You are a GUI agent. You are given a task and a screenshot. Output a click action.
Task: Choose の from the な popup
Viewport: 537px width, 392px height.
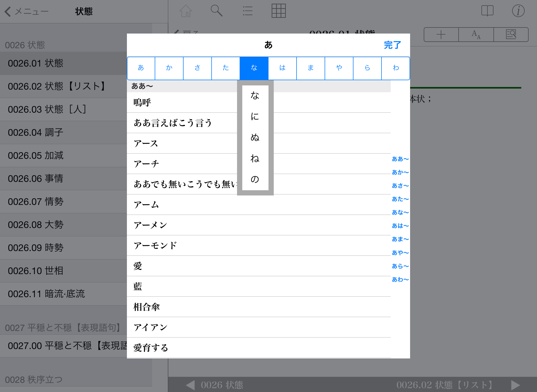click(x=255, y=179)
